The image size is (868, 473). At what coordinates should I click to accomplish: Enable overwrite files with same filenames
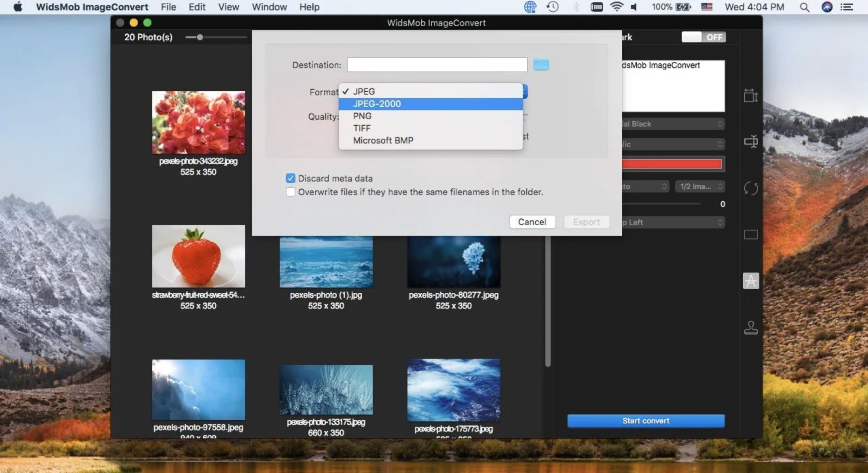tap(290, 192)
